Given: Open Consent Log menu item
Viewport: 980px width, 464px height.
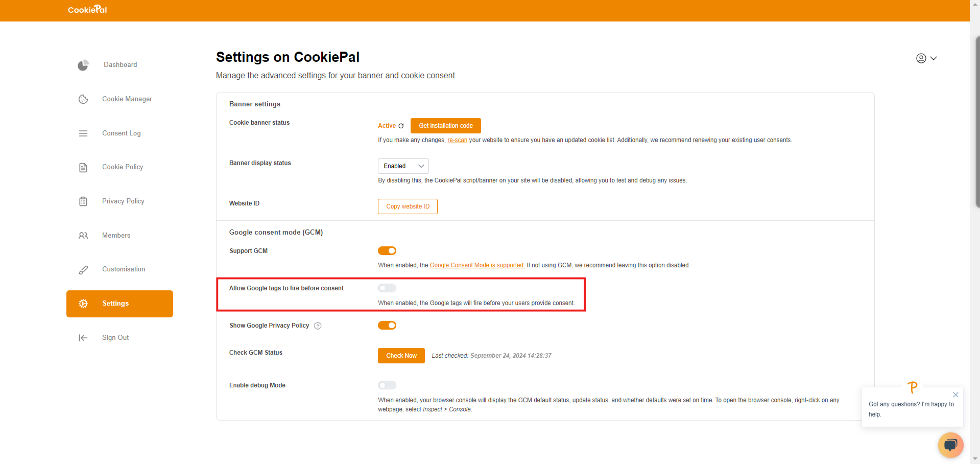Looking at the screenshot, I should click(120, 133).
